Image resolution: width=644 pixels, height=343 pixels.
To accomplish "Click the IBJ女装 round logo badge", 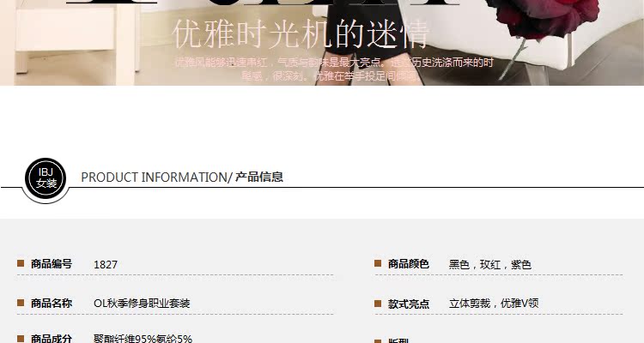I will (46, 178).
